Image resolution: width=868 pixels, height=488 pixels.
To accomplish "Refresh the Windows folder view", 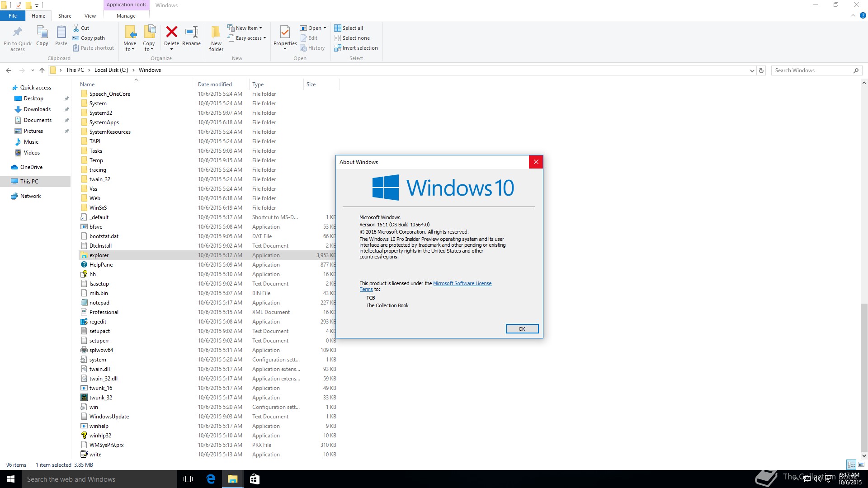I will coord(761,70).
